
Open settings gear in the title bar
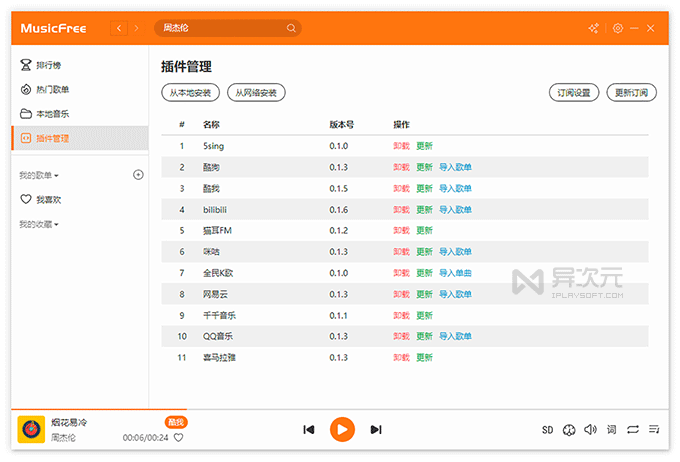(x=618, y=28)
